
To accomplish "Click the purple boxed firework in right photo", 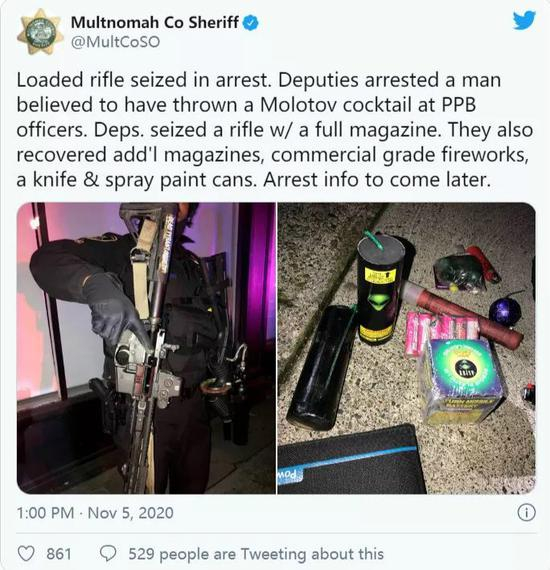I will pos(462,381).
